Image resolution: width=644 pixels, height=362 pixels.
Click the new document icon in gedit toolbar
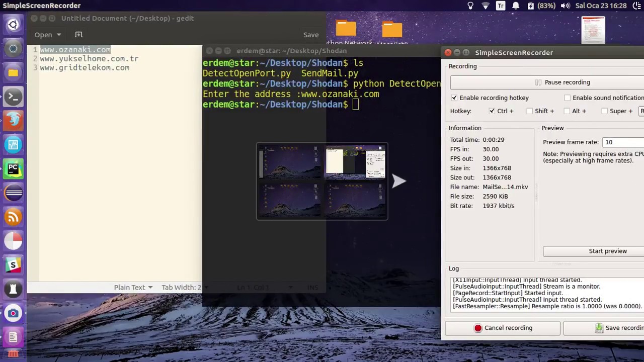[78, 35]
